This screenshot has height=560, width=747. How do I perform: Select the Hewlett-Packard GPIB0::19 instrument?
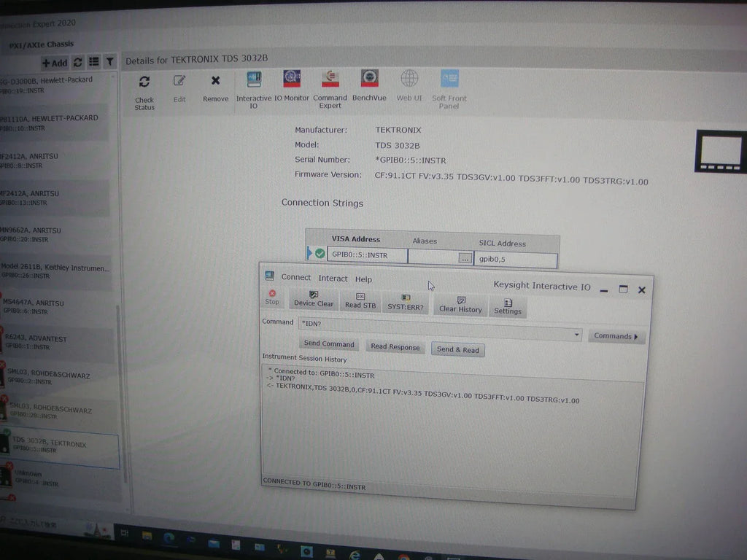point(53,85)
